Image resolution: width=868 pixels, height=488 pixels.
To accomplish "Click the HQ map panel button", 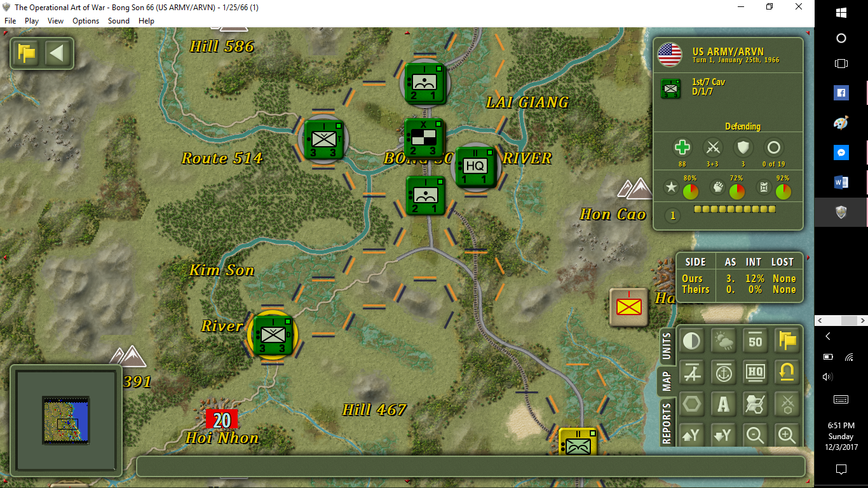I will tap(756, 372).
